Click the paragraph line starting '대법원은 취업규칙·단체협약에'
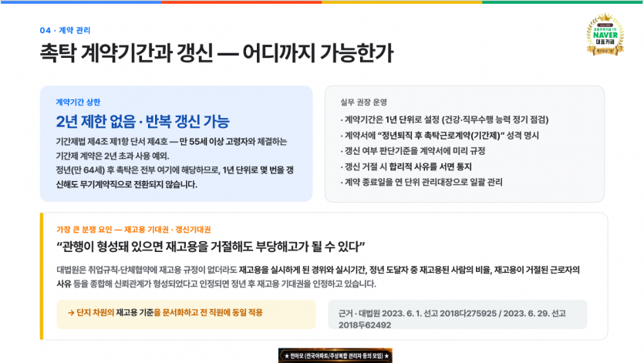This screenshot has height=363, width=644. (318, 270)
